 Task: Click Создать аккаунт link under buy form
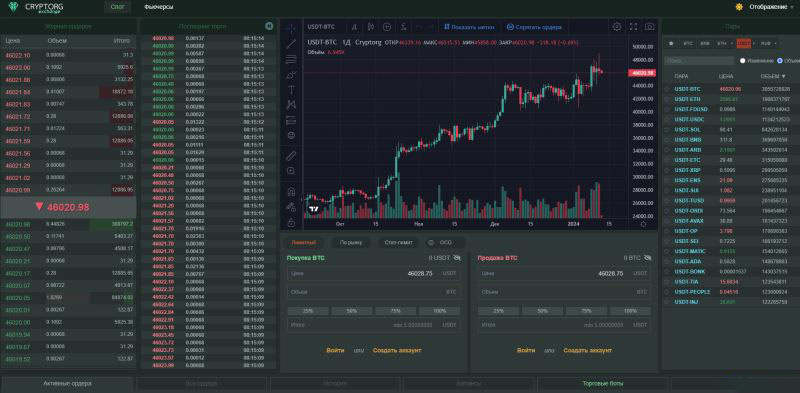397,350
